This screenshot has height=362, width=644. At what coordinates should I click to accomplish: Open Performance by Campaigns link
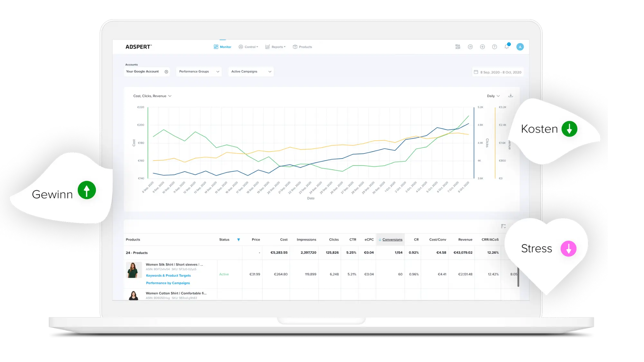[168, 283]
